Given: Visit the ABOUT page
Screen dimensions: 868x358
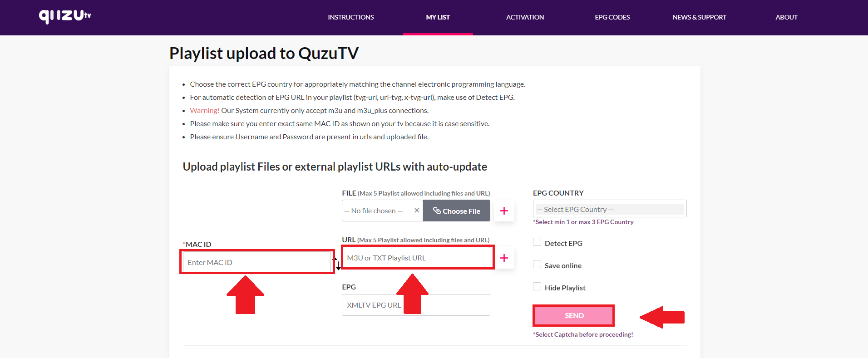Looking at the screenshot, I should click(786, 17).
